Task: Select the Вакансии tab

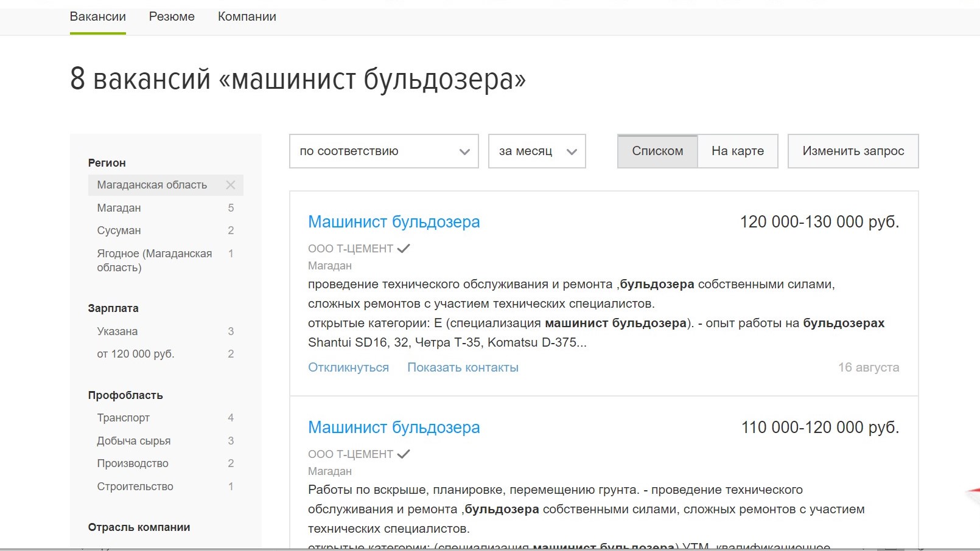Action: [98, 17]
